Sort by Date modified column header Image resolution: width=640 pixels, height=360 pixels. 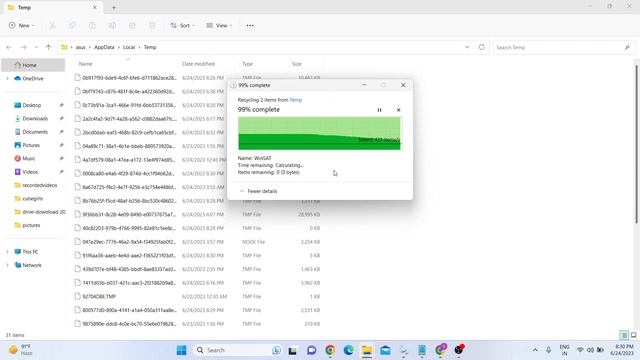198,64
